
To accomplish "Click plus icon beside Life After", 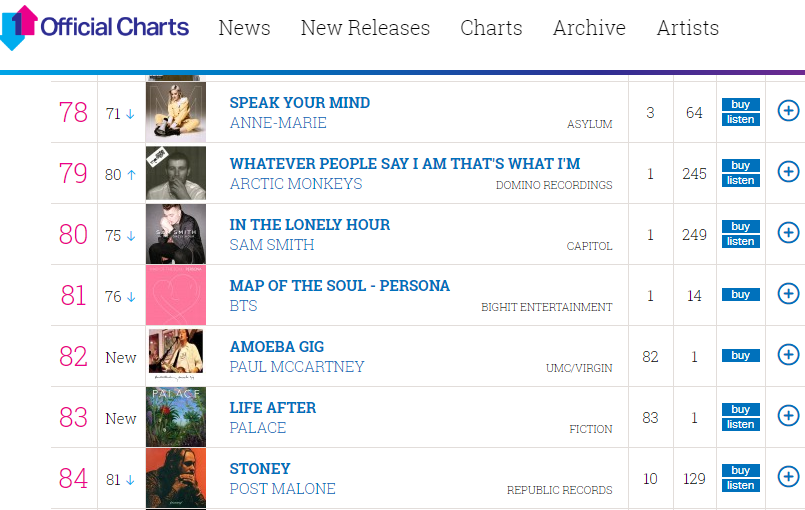I will click(x=788, y=416).
